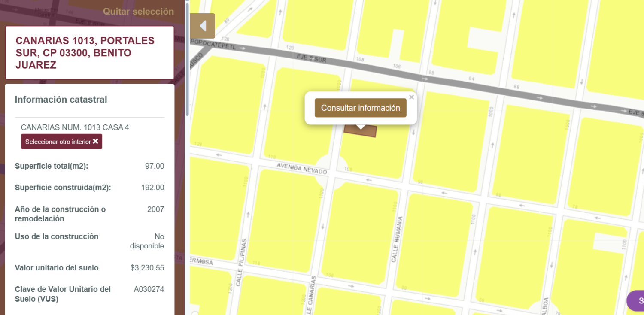Click the Quitar selección link
The image size is (644, 315).
pyautogui.click(x=138, y=12)
